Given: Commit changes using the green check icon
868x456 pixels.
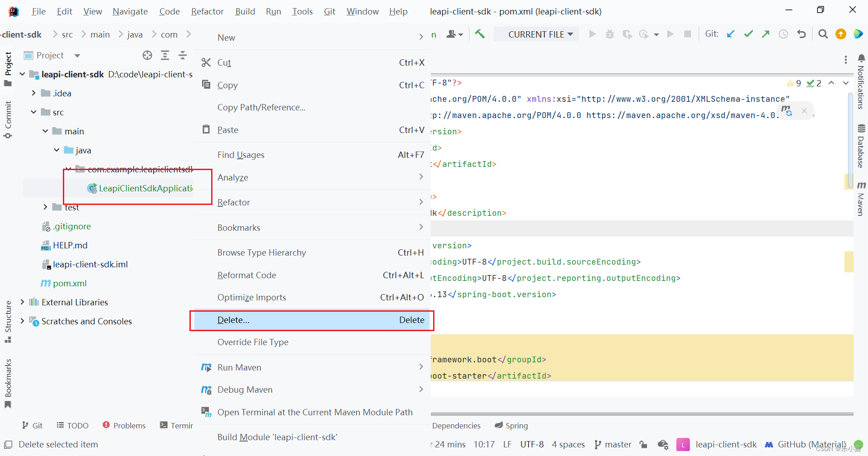Looking at the screenshot, I should (x=748, y=34).
